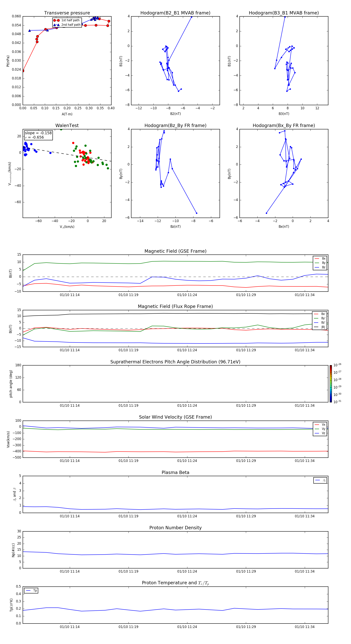The width and height of the screenshot is (351, 644).
Task: Click the "Proton Temperature and Te/Tp" title
Action: click(175, 583)
